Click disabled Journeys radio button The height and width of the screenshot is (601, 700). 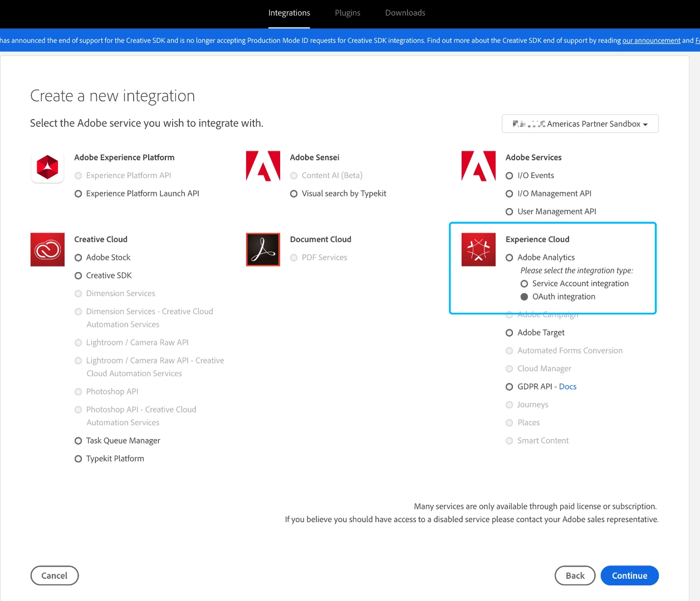point(510,405)
